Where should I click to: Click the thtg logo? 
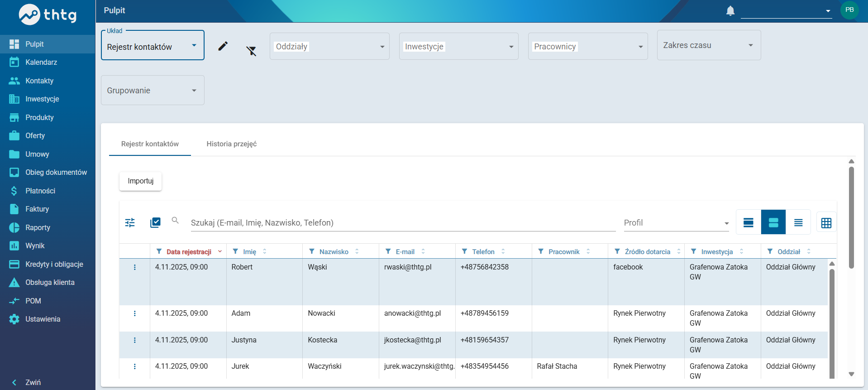pyautogui.click(x=48, y=15)
